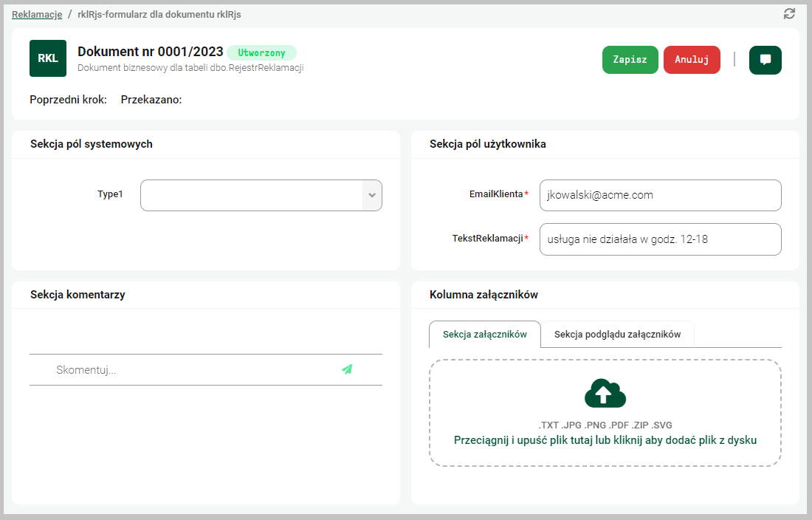Open Sekcja podglądu załączników tab
The height and width of the screenshot is (520, 812).
(x=617, y=335)
